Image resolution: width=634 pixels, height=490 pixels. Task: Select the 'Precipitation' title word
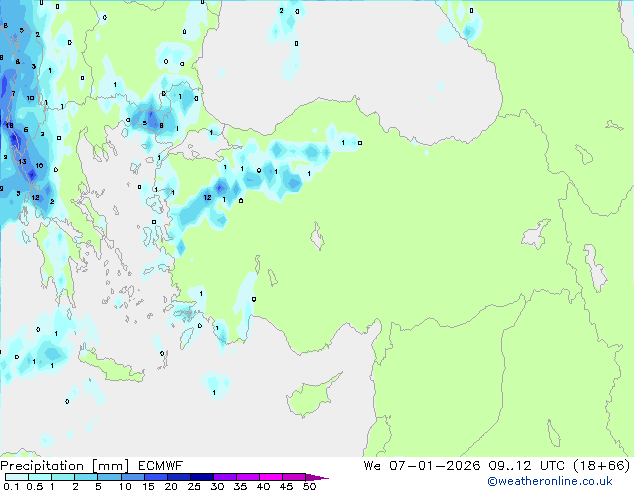click(42, 466)
